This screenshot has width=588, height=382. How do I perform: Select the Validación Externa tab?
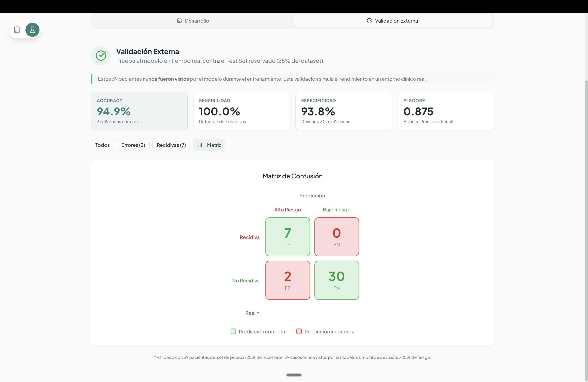click(x=392, y=21)
